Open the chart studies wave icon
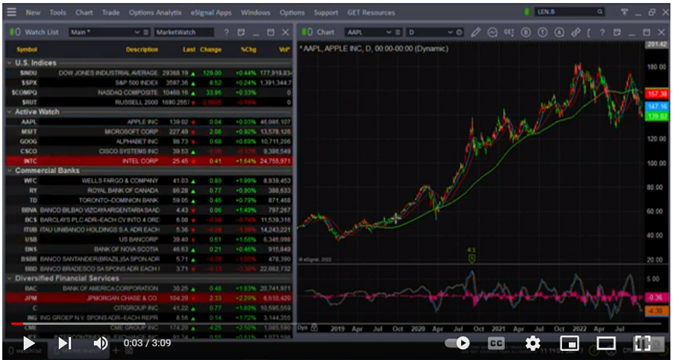 tap(492, 32)
